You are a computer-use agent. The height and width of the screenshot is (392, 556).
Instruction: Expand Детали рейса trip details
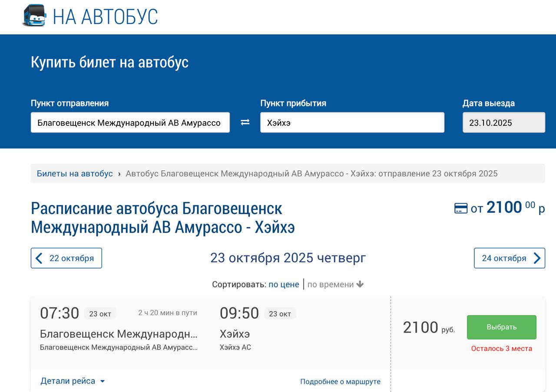pos(68,381)
